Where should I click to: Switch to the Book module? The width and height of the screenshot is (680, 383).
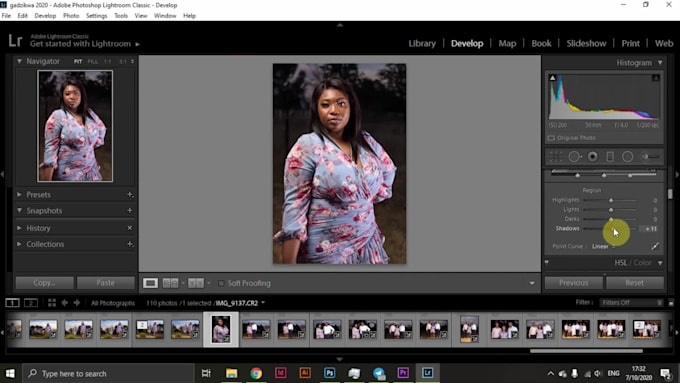click(x=541, y=43)
